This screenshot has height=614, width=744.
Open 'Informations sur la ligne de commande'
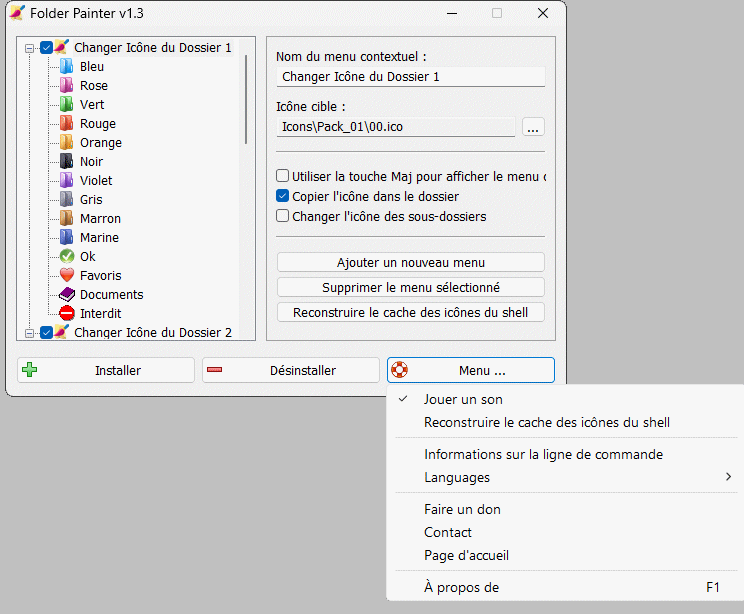tap(565, 454)
